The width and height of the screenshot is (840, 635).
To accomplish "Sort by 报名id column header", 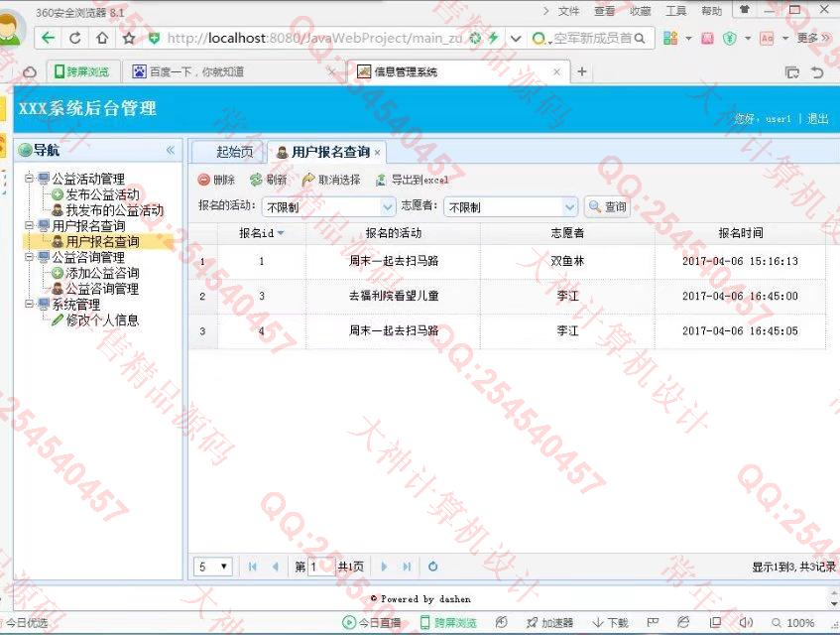I will coord(262,233).
